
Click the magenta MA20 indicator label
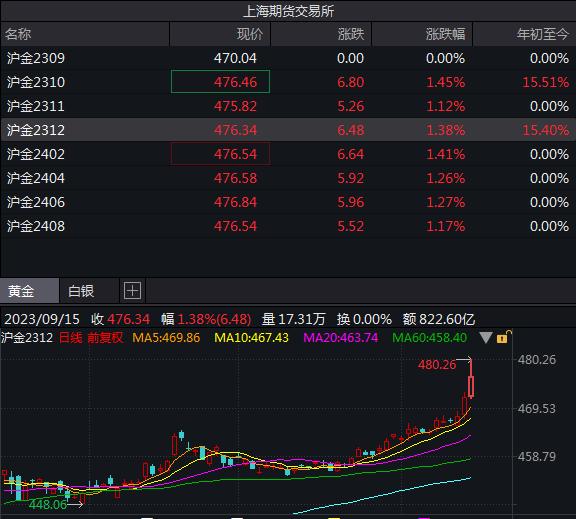pyautogui.click(x=341, y=338)
